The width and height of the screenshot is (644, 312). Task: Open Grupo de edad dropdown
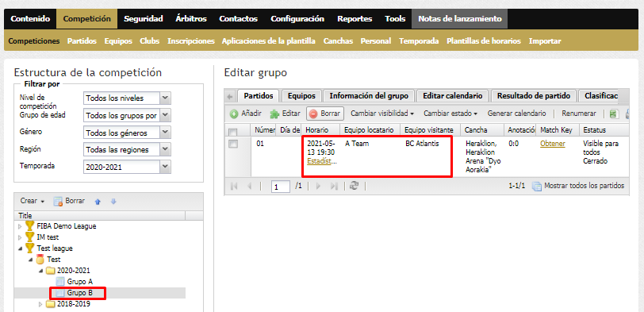(165, 115)
